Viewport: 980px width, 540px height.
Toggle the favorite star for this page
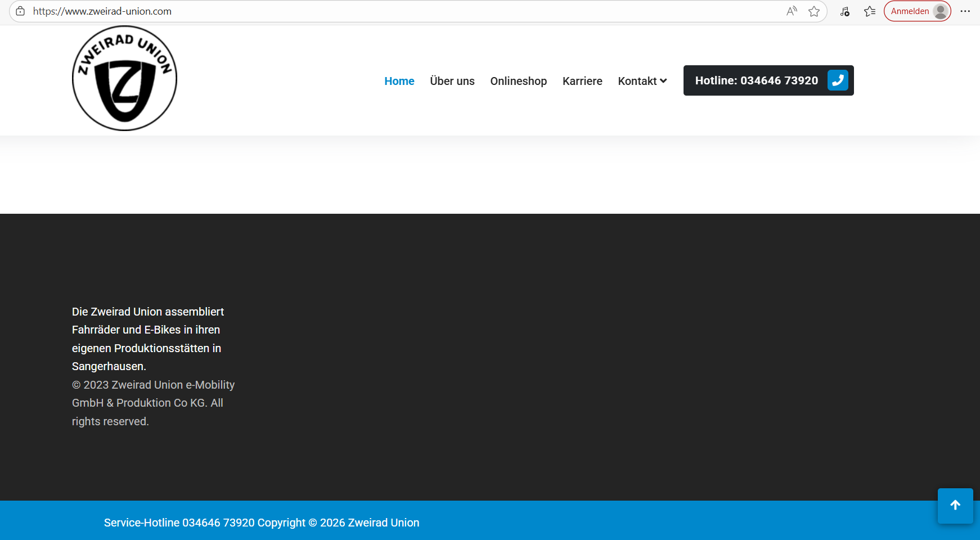813,11
